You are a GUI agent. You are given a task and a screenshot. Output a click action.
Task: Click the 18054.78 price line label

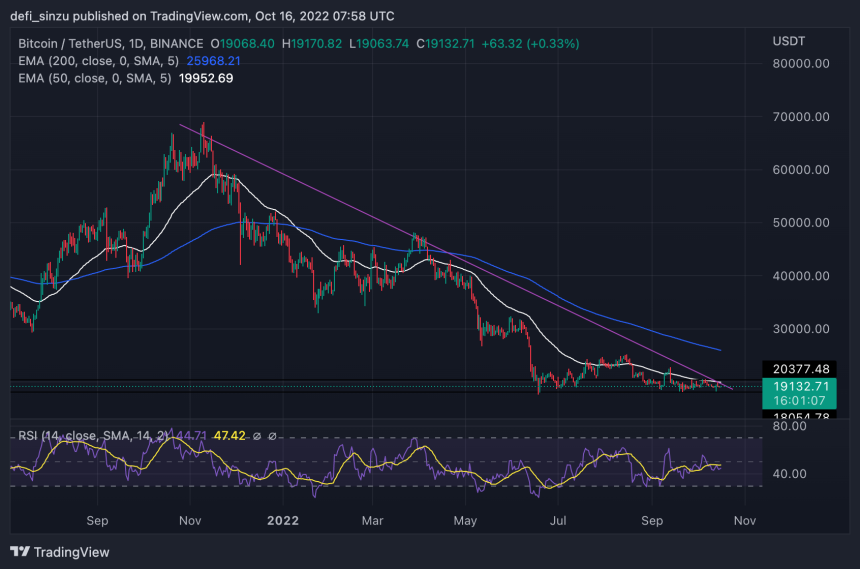pos(797,416)
